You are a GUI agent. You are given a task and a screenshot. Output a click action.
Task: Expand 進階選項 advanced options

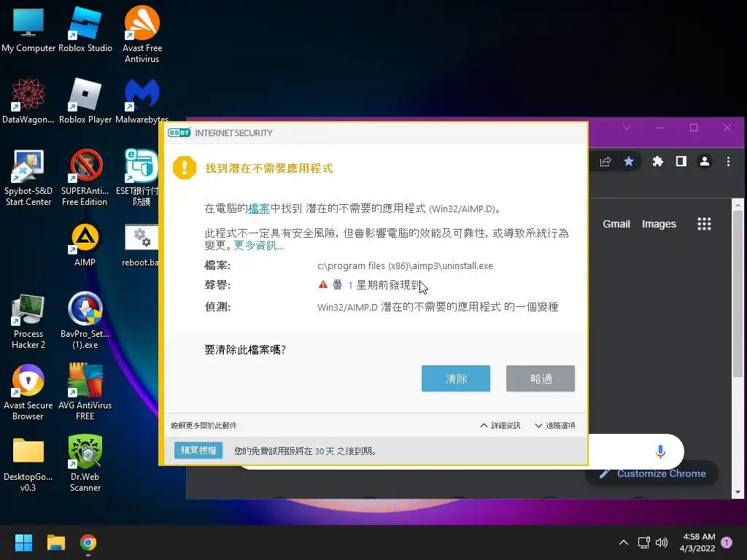(555, 425)
